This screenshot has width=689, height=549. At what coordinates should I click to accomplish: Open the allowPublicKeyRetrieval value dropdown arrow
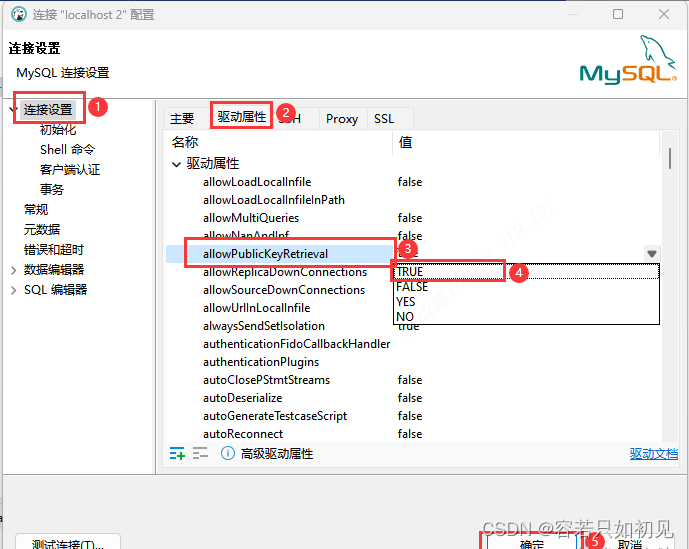652,254
